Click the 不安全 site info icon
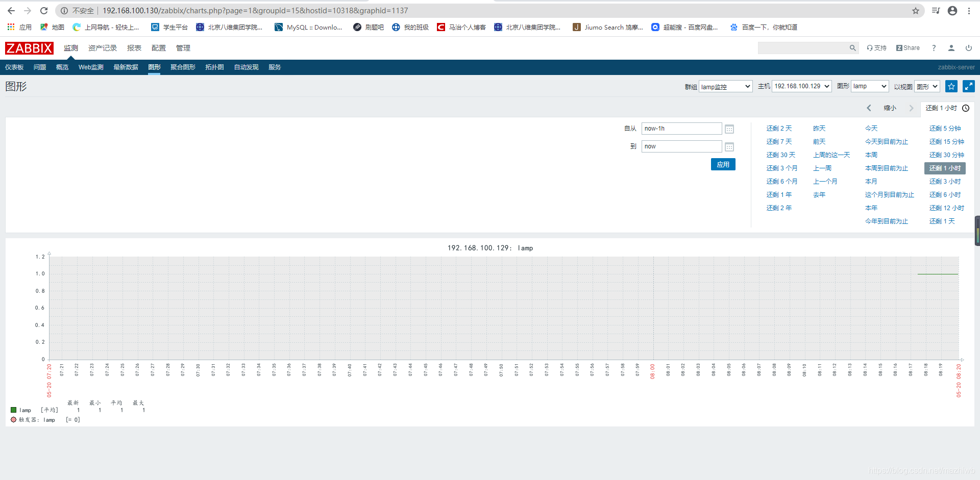Screen dimensions: 980x480 (64, 11)
